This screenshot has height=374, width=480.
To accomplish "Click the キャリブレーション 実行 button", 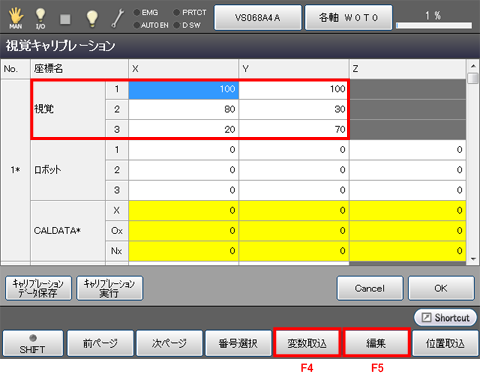I will tap(110, 288).
